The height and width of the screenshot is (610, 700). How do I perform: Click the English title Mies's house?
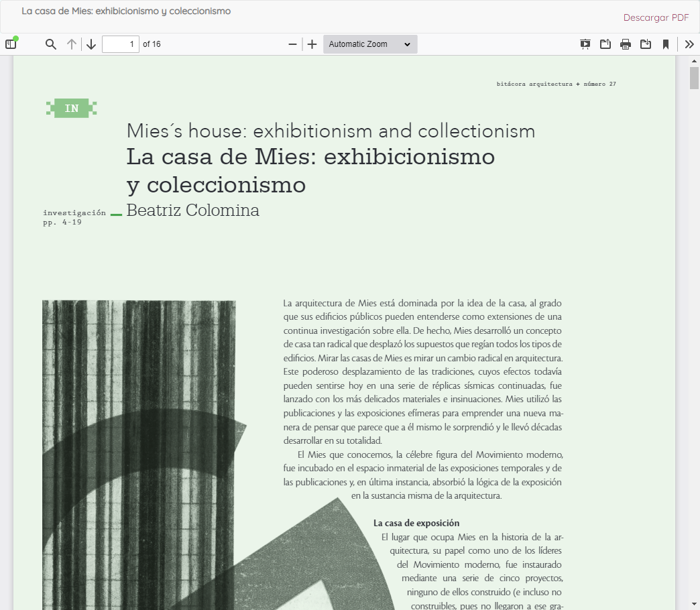point(331,131)
